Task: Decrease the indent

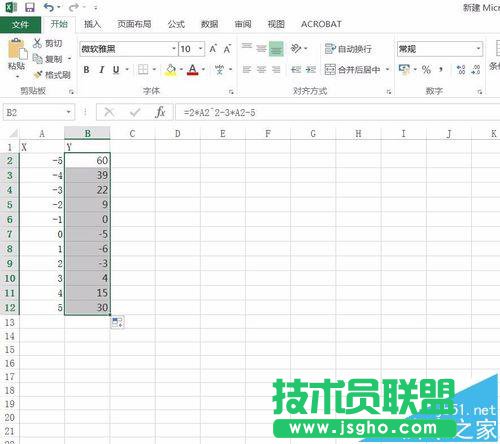Action: [296, 70]
